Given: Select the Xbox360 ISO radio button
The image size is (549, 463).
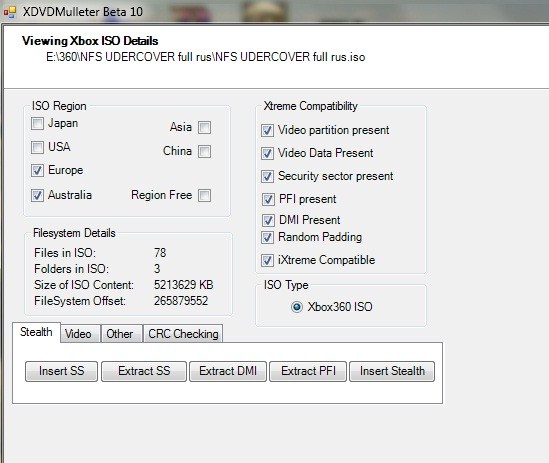Looking at the screenshot, I should coord(297,307).
